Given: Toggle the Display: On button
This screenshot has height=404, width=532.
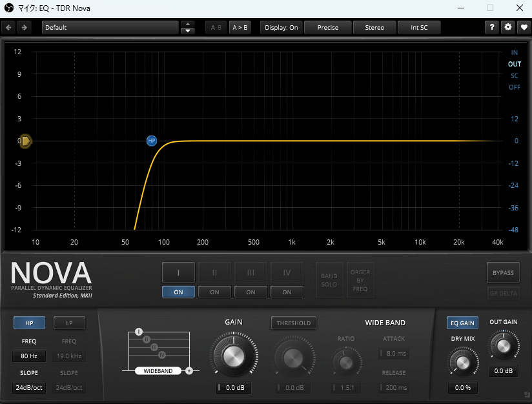Looking at the screenshot, I should pyautogui.click(x=281, y=28).
